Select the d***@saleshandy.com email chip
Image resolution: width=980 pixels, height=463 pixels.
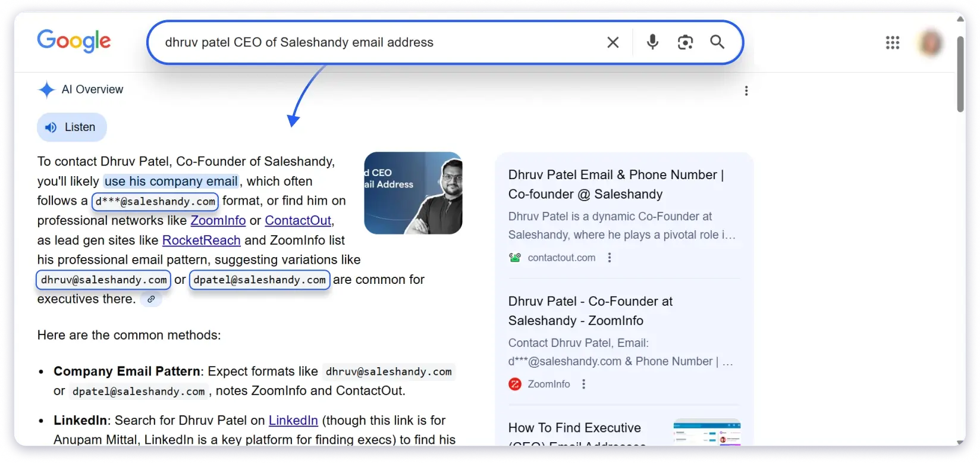click(155, 201)
